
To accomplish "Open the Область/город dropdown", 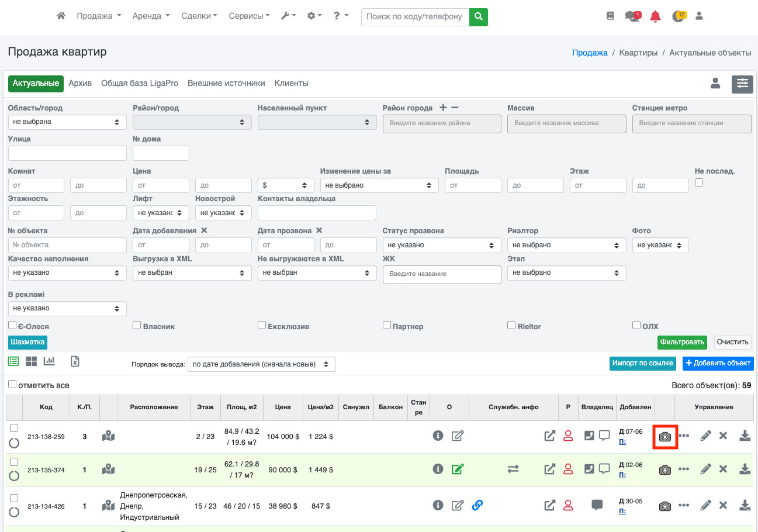I will point(67,122).
